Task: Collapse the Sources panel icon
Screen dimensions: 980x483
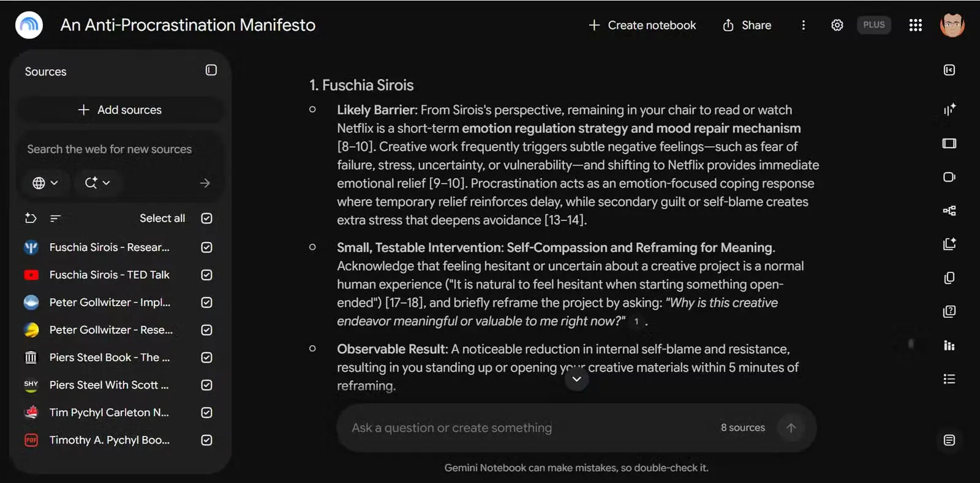Action: click(211, 70)
